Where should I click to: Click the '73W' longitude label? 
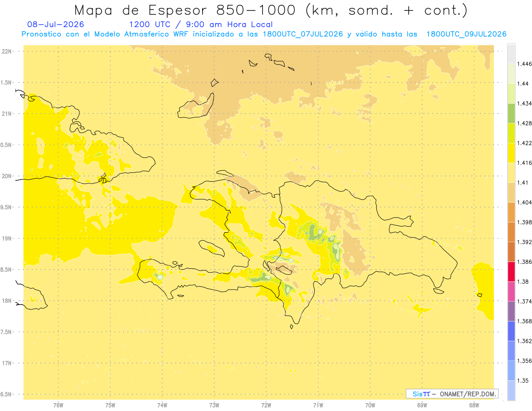(214, 405)
